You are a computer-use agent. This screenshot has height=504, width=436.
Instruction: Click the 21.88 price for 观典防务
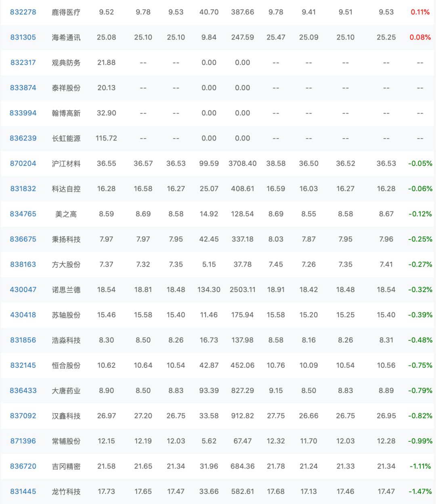[107, 63]
